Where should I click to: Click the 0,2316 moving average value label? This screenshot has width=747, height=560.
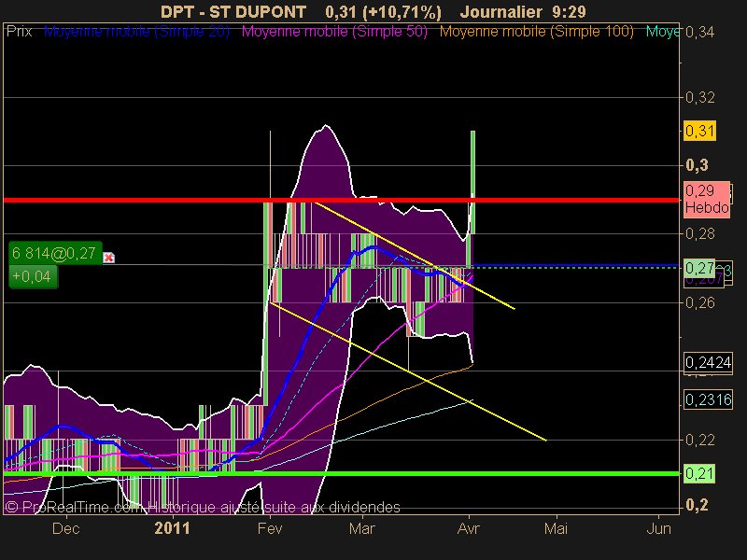tap(708, 399)
